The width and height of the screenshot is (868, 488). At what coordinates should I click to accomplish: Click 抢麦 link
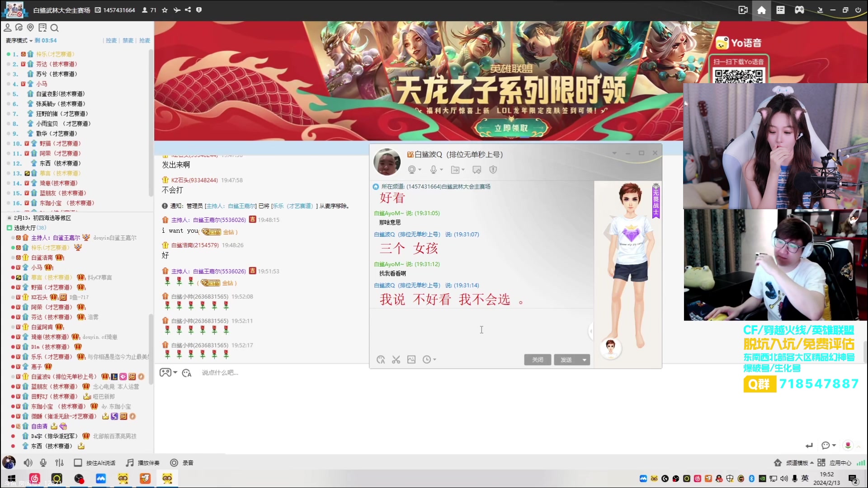(145, 41)
